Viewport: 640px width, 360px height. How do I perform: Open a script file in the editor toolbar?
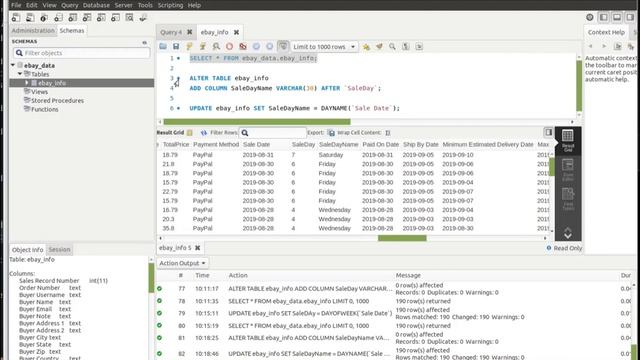163,47
